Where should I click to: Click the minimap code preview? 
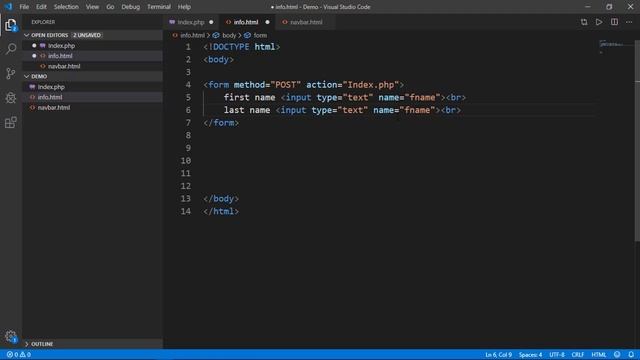(x=611, y=47)
